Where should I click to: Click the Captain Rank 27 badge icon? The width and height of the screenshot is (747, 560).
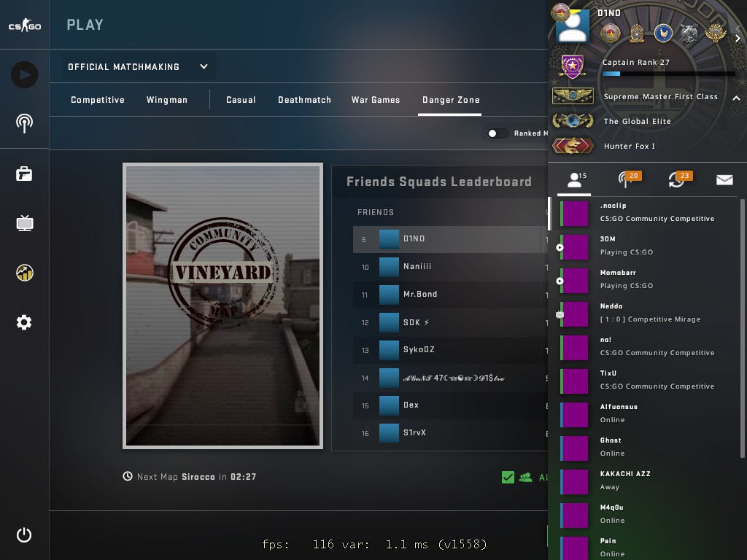point(572,66)
